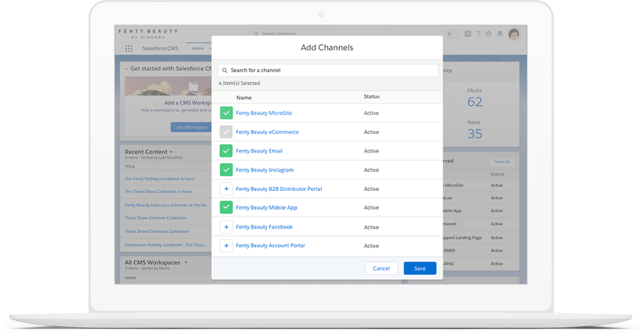644x336 pixels.
Task: Open Fenty Beauty Account Portal link
Action: 271,246
